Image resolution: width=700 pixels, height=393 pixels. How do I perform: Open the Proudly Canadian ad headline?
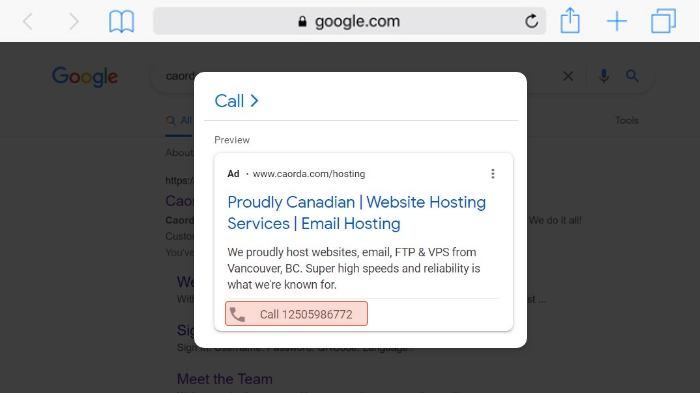point(356,213)
